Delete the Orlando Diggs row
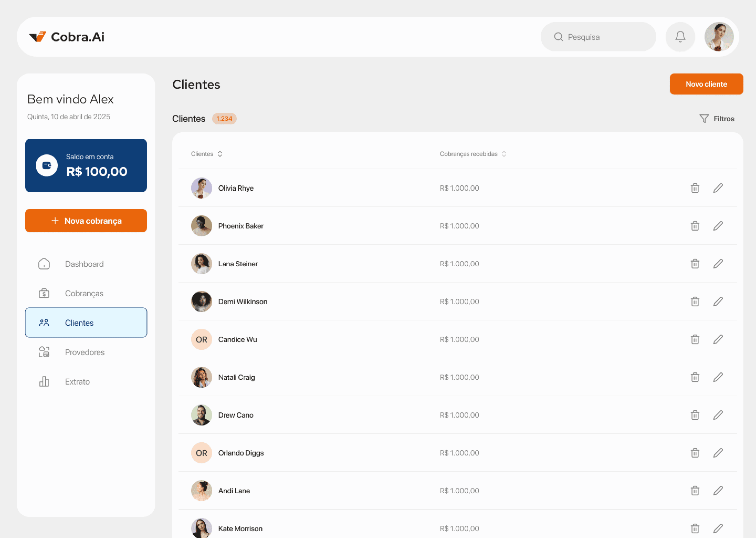The width and height of the screenshot is (756, 538). pyautogui.click(x=695, y=453)
